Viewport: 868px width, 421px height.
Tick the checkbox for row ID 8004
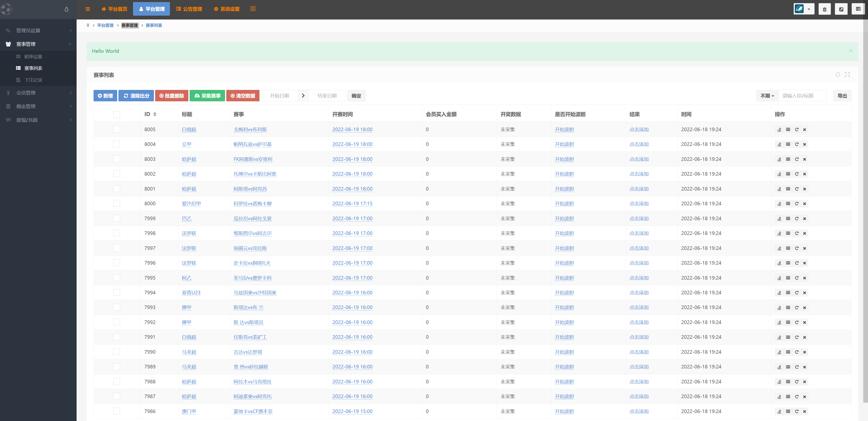coord(117,144)
